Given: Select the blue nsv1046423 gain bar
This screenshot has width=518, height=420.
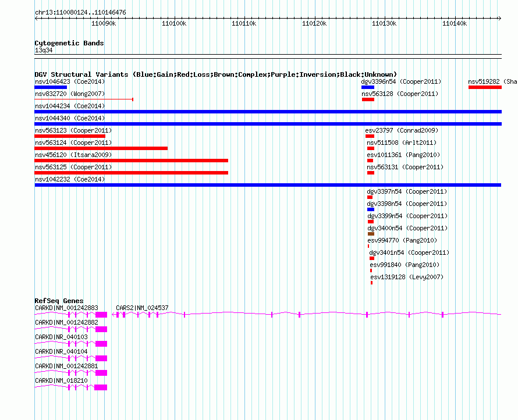Looking at the screenshot, I should (51, 87).
